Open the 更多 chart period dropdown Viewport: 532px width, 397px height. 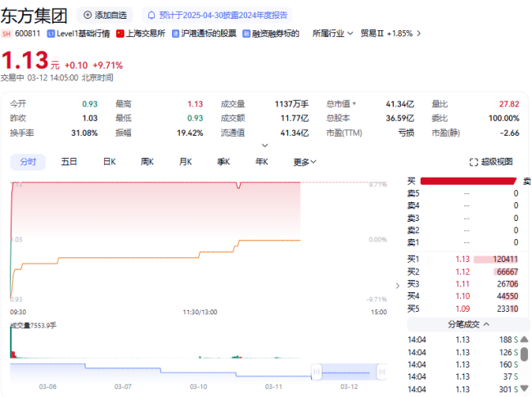pyautogui.click(x=304, y=162)
